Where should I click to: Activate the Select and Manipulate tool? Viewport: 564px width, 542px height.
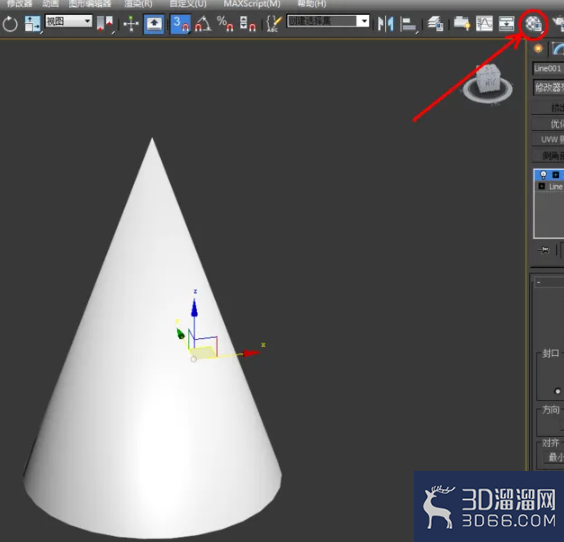click(131, 24)
